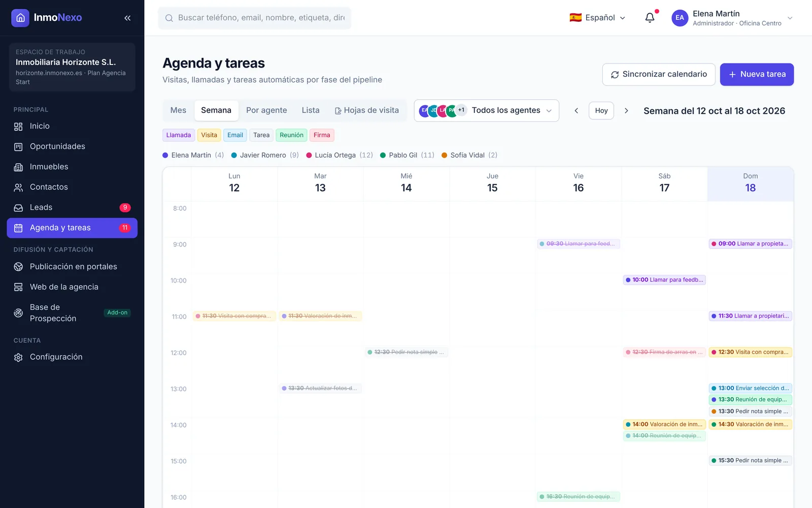Screen dimensions: 812x508
Task: Open the Inicio dashboard icon
Action: pos(18,126)
